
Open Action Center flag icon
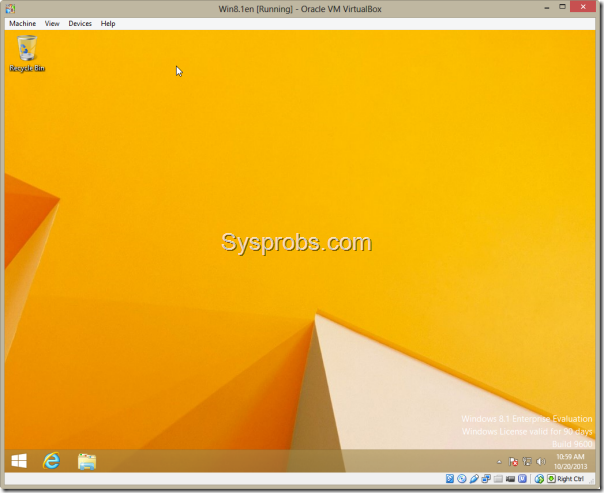tap(513, 461)
